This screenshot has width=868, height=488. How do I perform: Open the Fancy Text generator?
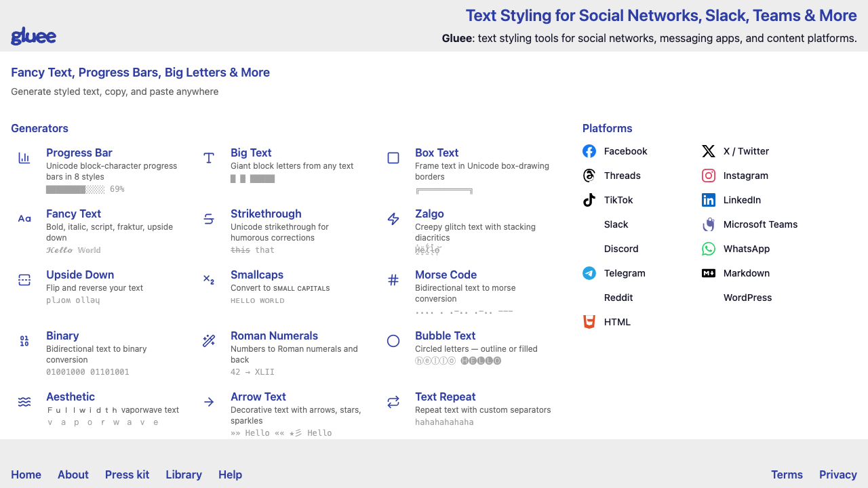[73, 213]
